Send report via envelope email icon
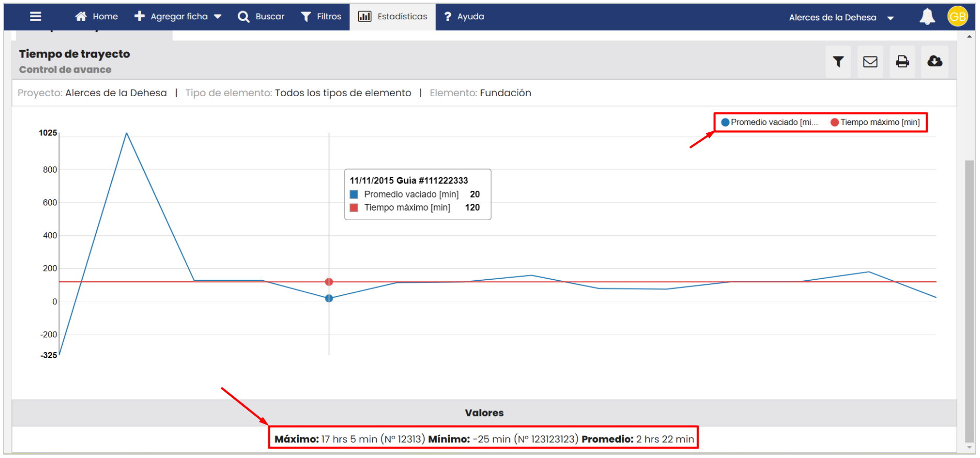The width and height of the screenshot is (980, 458). tap(870, 62)
